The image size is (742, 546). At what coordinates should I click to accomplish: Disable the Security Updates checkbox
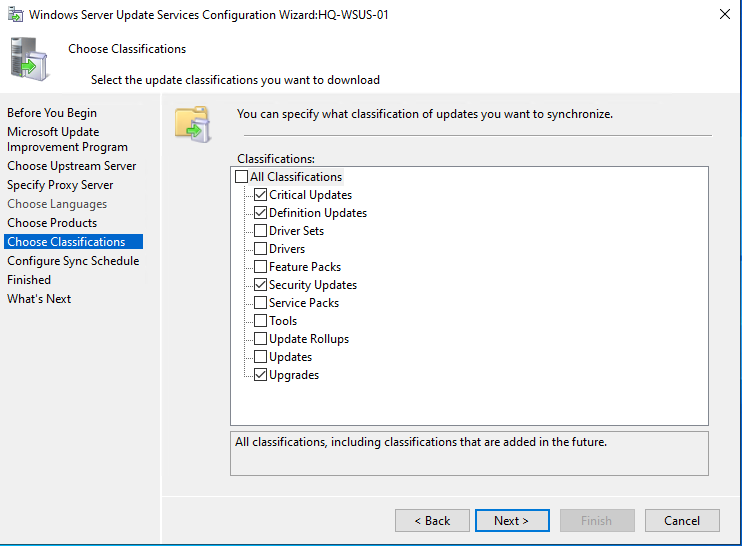(x=261, y=285)
